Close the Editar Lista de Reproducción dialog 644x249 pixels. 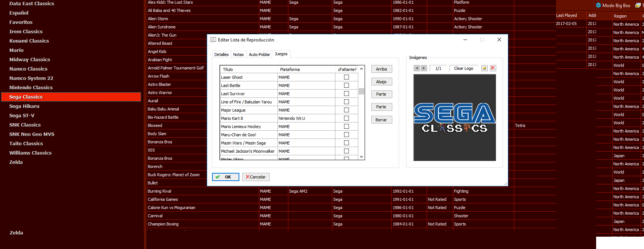coord(499,40)
